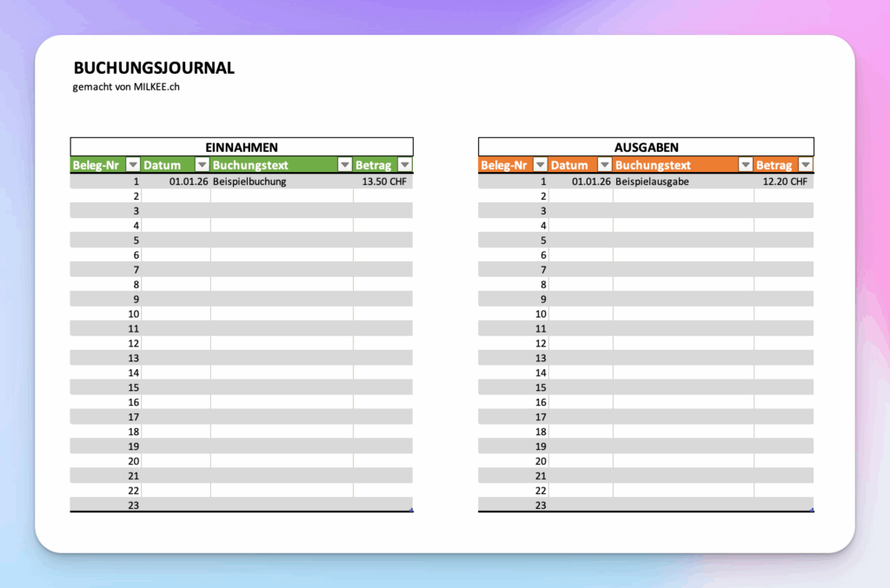Select the AUSGABEN title cell

click(x=646, y=147)
